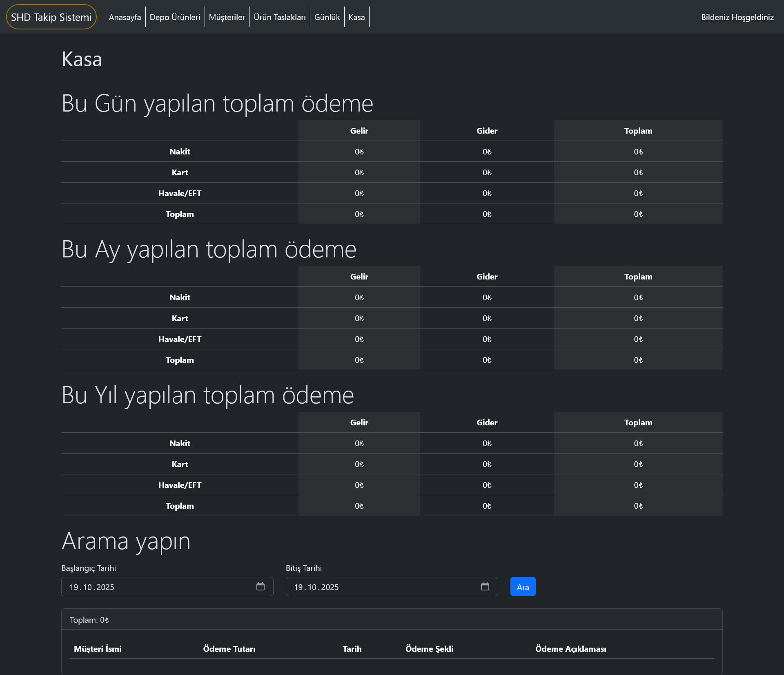Viewport: 784px width, 675px height.
Task: Click the SHD Takip Sistemi logo
Action: [x=51, y=17]
